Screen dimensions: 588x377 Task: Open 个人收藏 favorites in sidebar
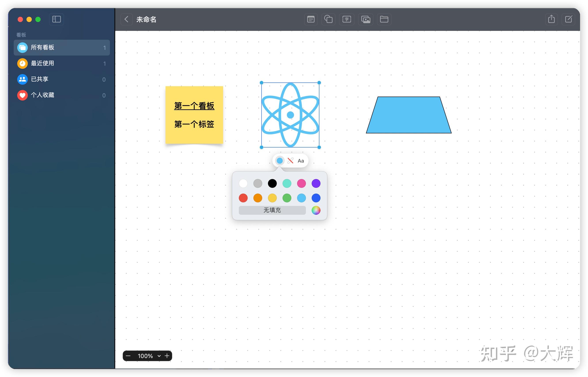tap(42, 95)
